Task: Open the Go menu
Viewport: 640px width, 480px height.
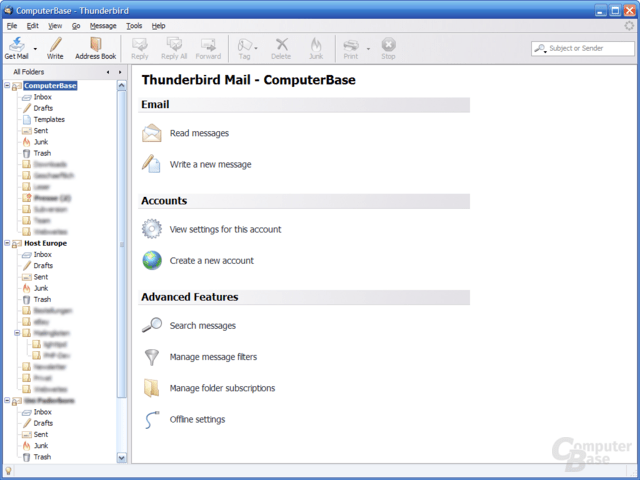Action: [76, 26]
